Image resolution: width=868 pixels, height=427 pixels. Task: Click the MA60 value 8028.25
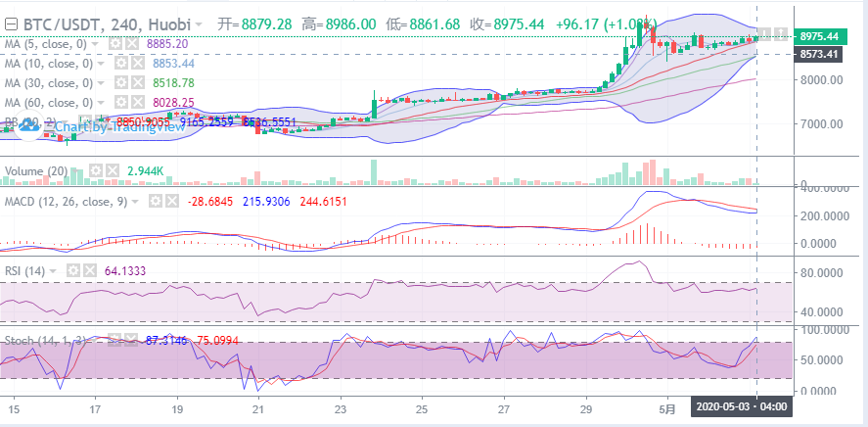173,102
